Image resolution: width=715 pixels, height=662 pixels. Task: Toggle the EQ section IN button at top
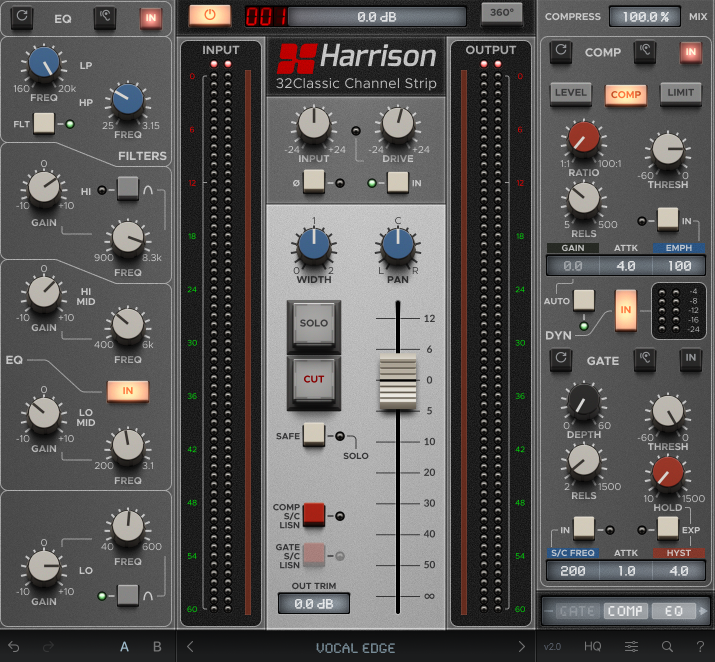[x=150, y=18]
